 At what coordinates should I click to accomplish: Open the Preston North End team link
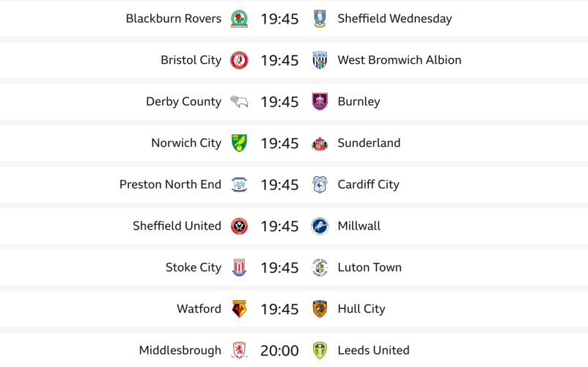click(170, 185)
